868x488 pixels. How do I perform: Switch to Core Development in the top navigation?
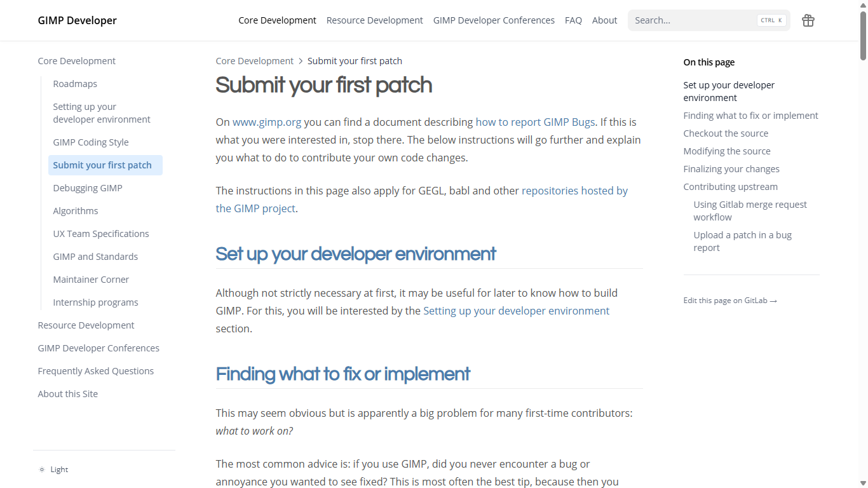277,20
